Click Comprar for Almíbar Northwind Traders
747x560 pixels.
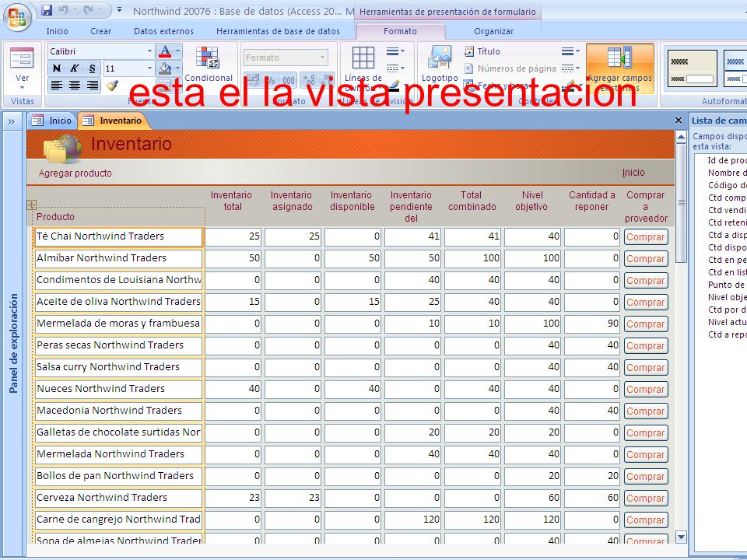pyautogui.click(x=646, y=258)
